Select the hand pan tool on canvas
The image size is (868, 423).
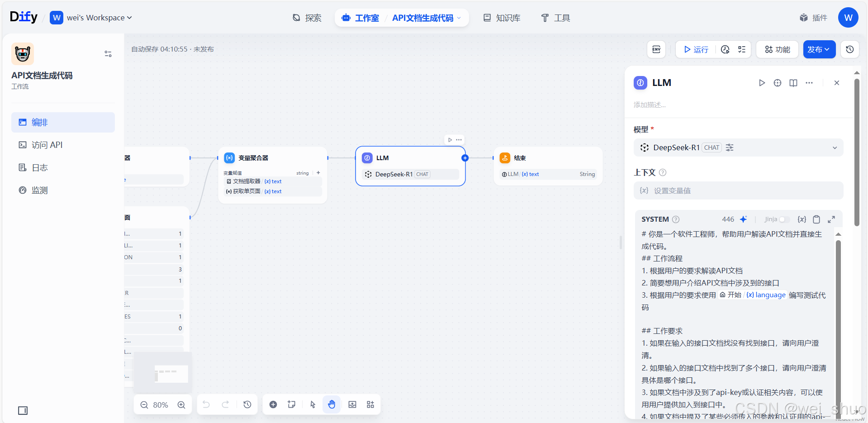click(332, 404)
